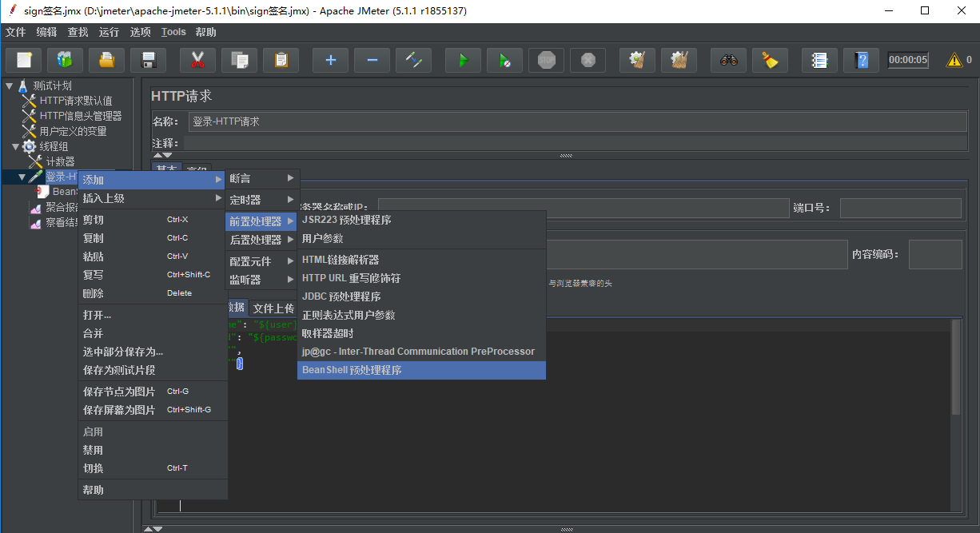Click the Clear results broom icon
This screenshot has width=980, height=533.
[x=637, y=60]
